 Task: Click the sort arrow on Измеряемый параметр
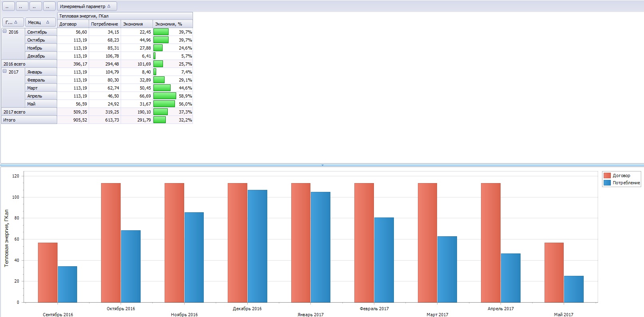(109, 6)
